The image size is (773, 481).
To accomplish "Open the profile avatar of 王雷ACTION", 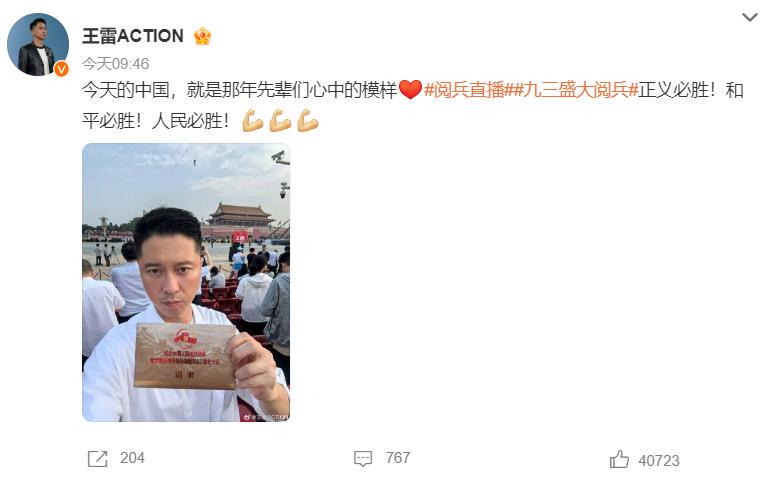I will 38,44.
